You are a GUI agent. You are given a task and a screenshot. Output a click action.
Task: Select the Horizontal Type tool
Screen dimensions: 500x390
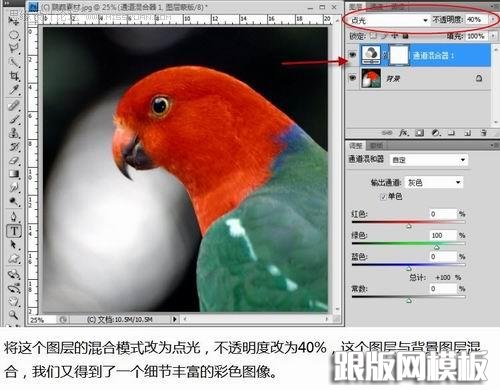coord(14,231)
